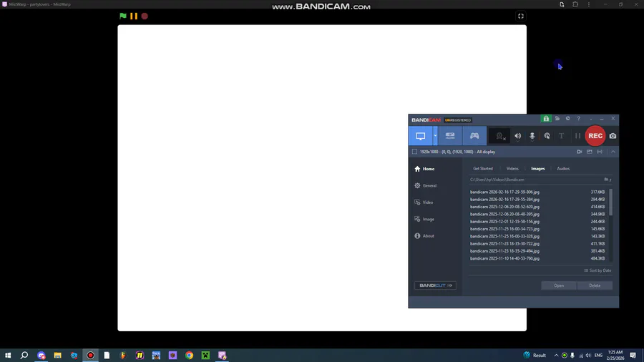This screenshot has height=362, width=644.
Task: Click the 1920x1080 All display text
Action: (x=457, y=152)
